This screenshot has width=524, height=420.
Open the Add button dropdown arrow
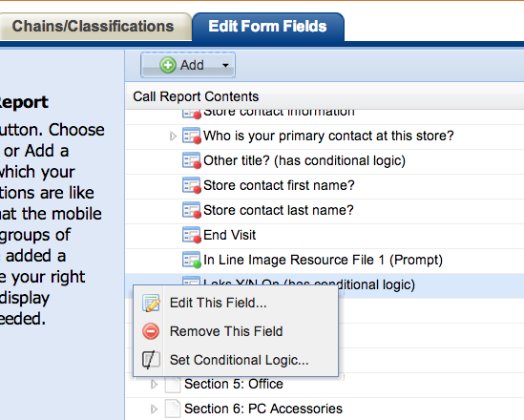[x=225, y=65]
